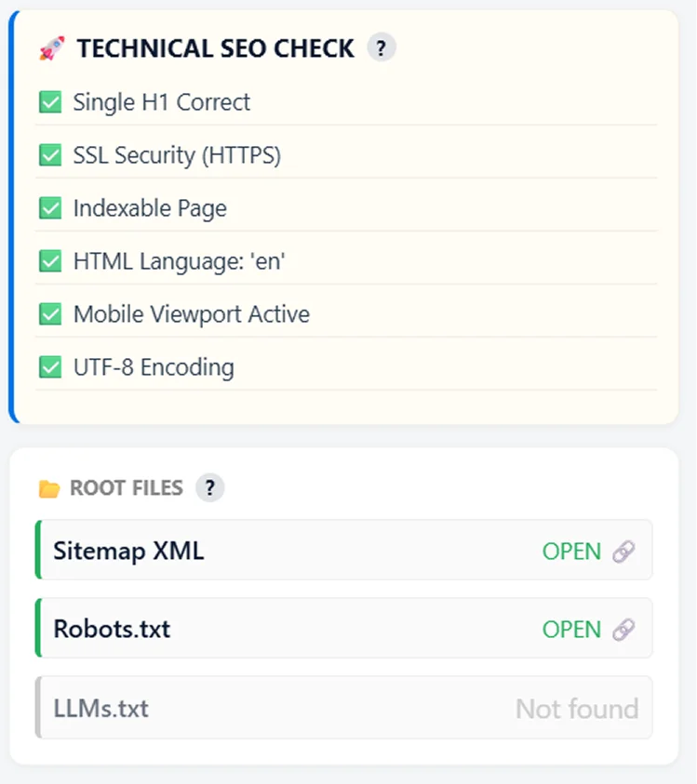Open the Technical SEO Check help icon

[x=382, y=47]
